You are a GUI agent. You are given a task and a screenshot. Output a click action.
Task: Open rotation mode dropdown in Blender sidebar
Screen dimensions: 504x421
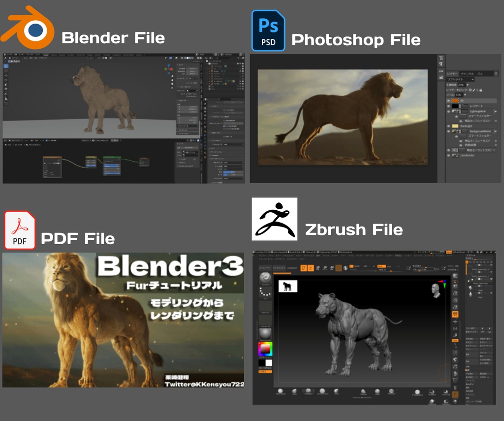coord(188,126)
